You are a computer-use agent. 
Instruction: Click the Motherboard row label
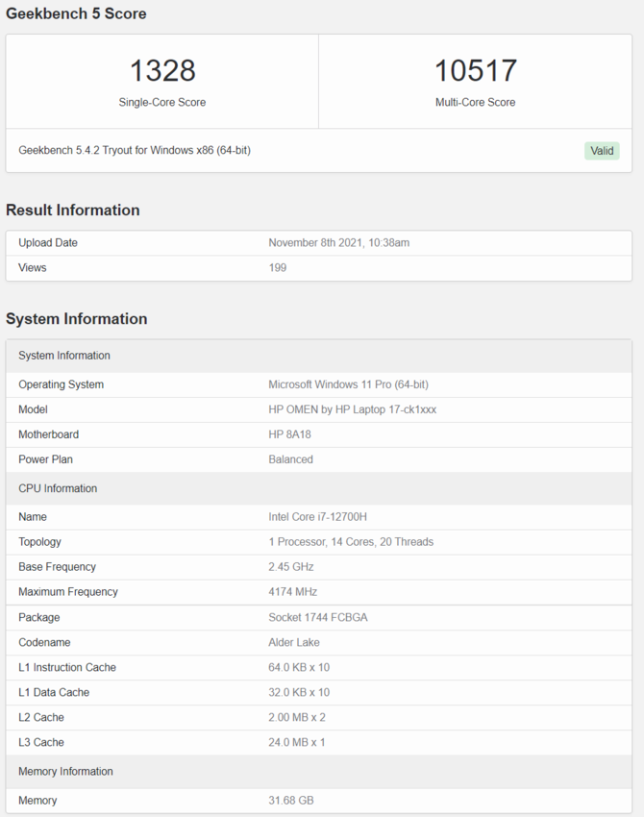[48, 434]
